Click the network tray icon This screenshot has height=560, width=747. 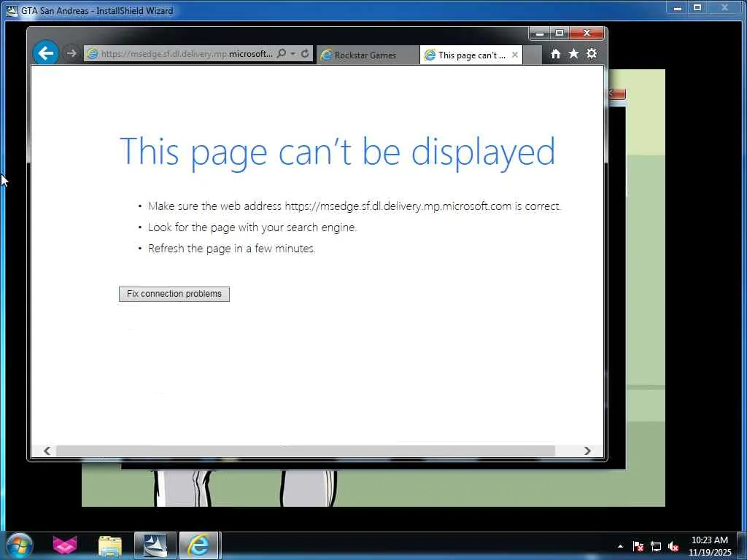click(x=656, y=547)
